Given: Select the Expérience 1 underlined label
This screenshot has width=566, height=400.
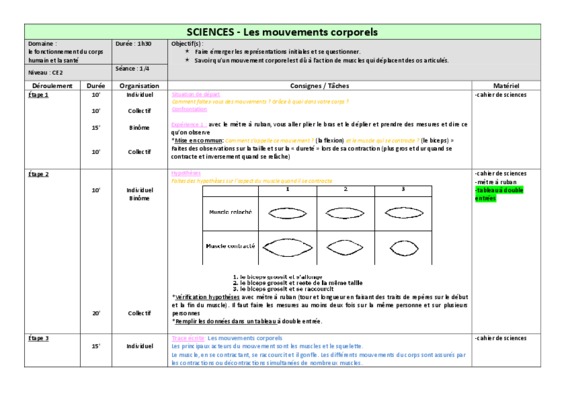Looking at the screenshot, I should pyautogui.click(x=189, y=125).
